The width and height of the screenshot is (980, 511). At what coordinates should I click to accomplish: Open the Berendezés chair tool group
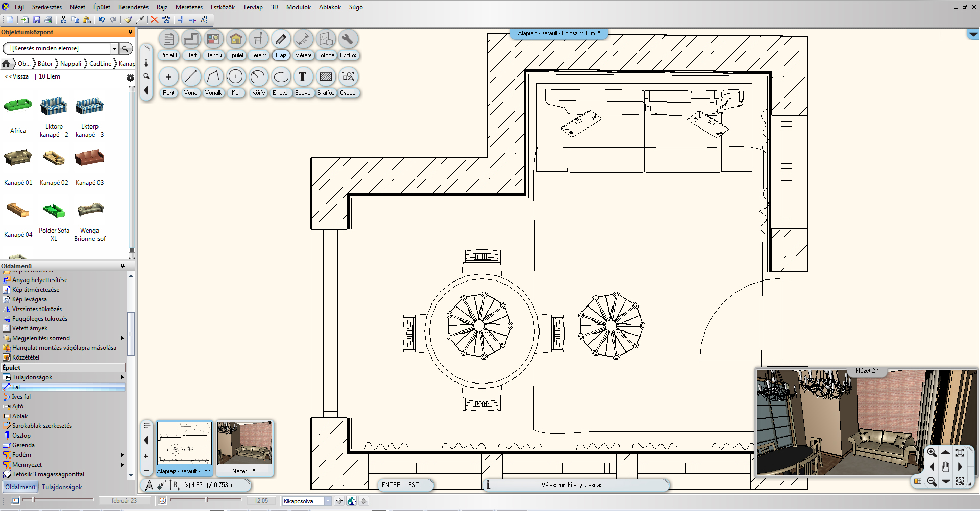[x=258, y=39]
